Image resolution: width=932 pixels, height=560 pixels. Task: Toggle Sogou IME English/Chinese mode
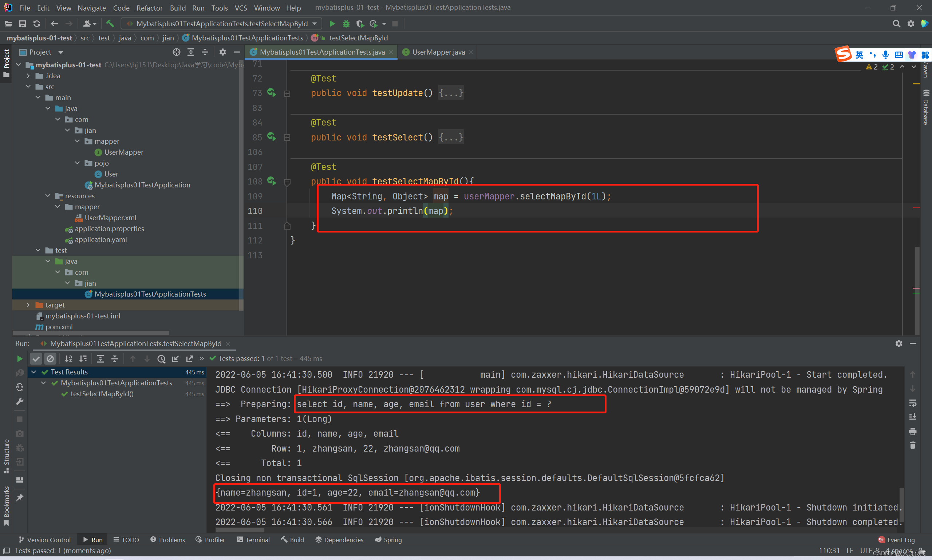859,55
